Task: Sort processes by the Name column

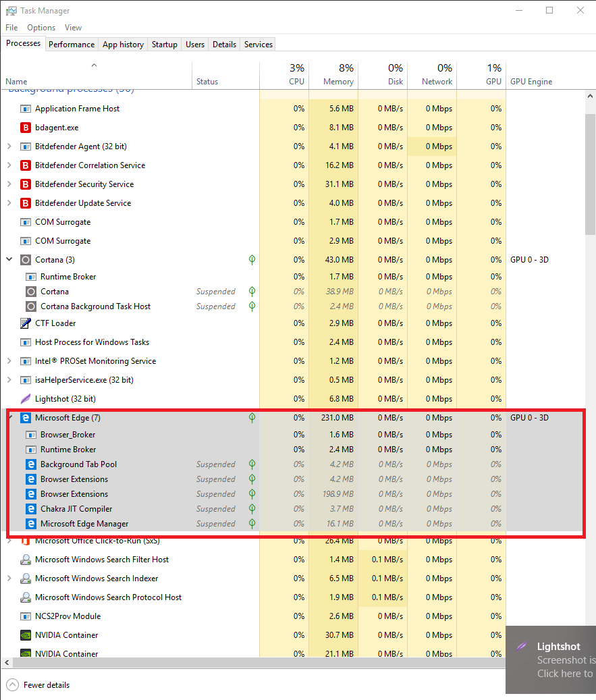Action: [96, 75]
